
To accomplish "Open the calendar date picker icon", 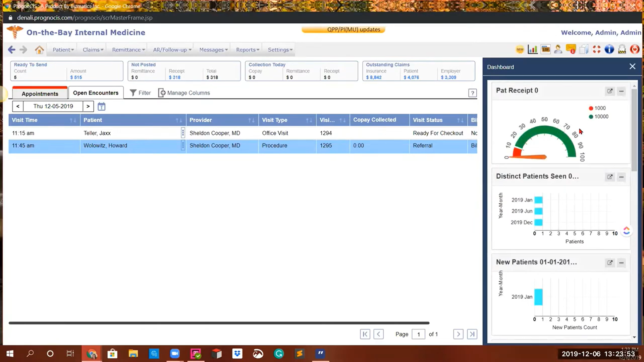I will 101,107.
